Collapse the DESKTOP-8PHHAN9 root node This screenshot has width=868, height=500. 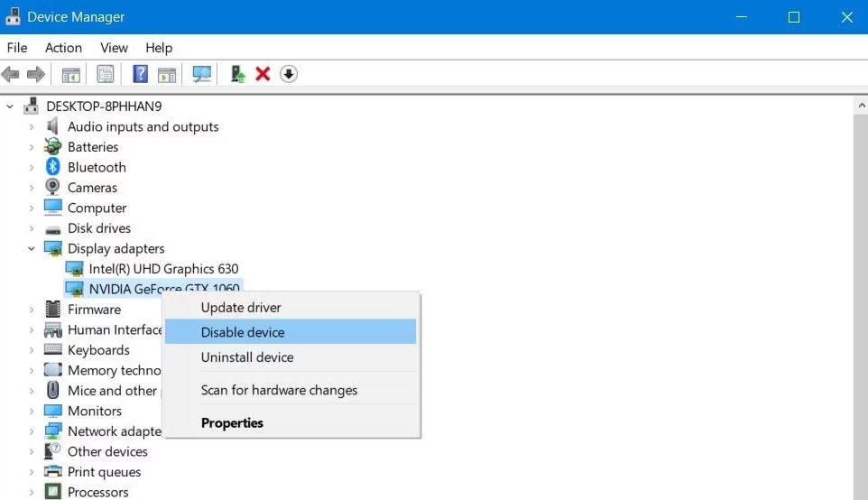[x=10, y=106]
